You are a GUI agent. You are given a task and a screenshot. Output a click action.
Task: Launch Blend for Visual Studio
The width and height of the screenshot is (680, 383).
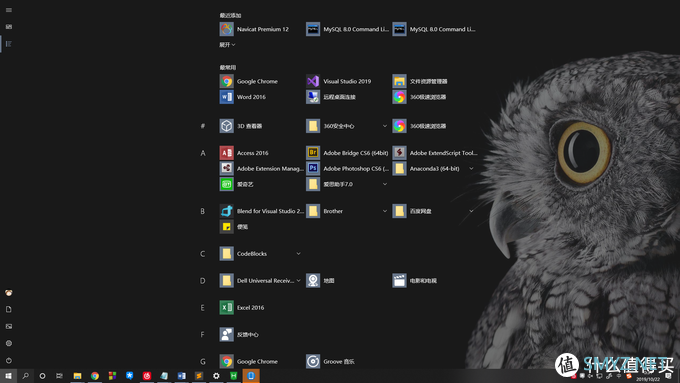[262, 211]
